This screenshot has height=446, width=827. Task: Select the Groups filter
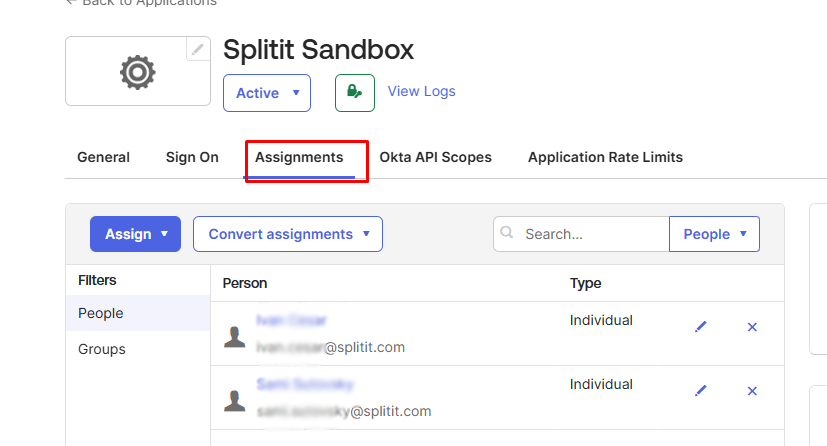click(138, 349)
